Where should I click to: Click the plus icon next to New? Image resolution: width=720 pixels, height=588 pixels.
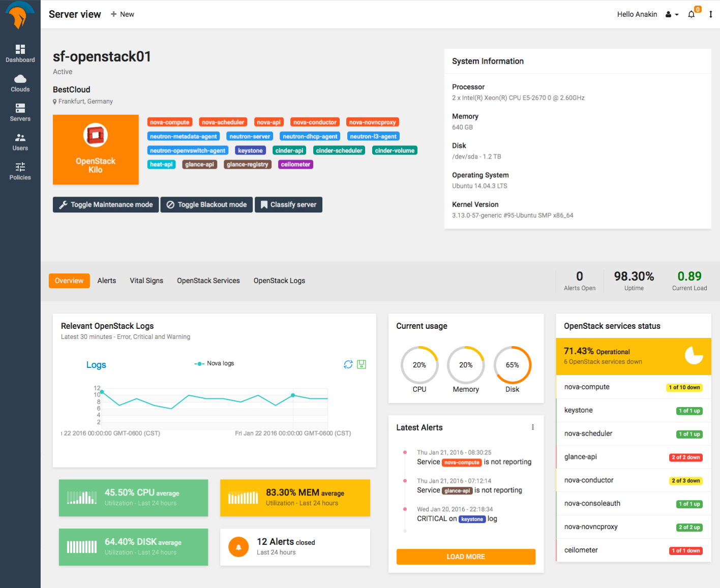pyautogui.click(x=113, y=14)
